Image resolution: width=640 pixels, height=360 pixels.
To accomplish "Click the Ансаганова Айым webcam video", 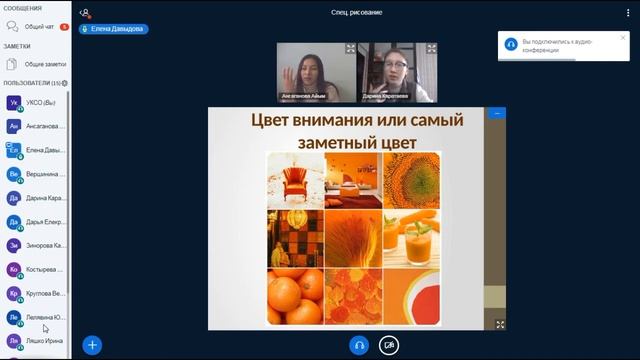I will [316, 73].
